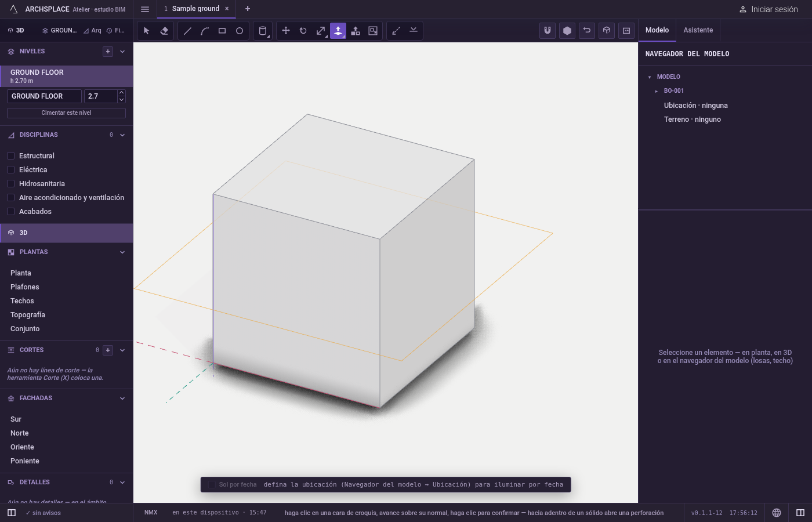Switch to the Modelo tab
Screen dimensions: 812x522
point(657,30)
